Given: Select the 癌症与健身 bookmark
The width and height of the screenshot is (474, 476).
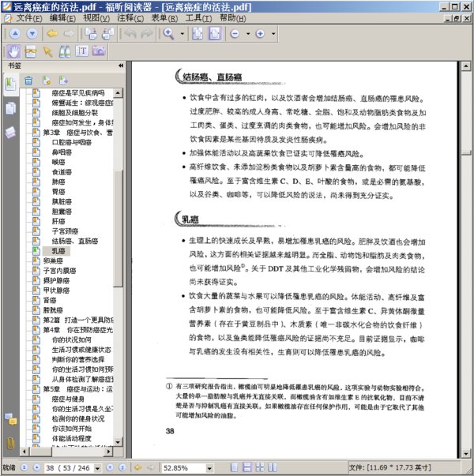Looking at the screenshot, I should click(x=69, y=399).
